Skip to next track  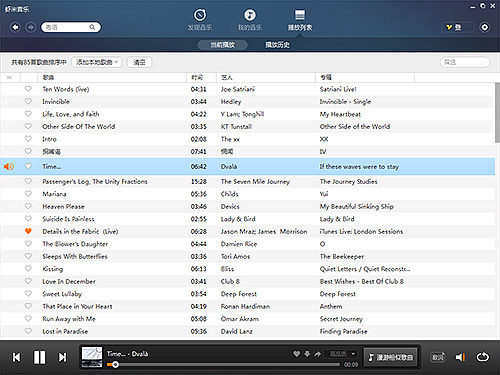[62, 357]
